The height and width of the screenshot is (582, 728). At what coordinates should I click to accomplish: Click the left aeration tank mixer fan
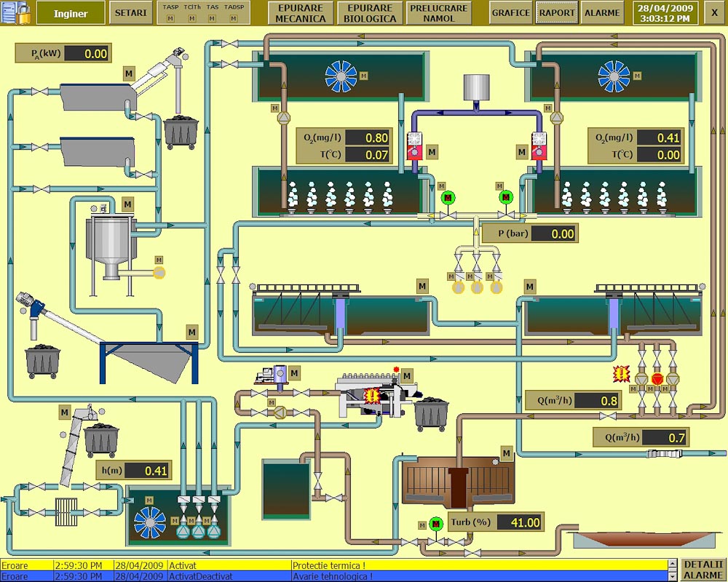point(341,76)
